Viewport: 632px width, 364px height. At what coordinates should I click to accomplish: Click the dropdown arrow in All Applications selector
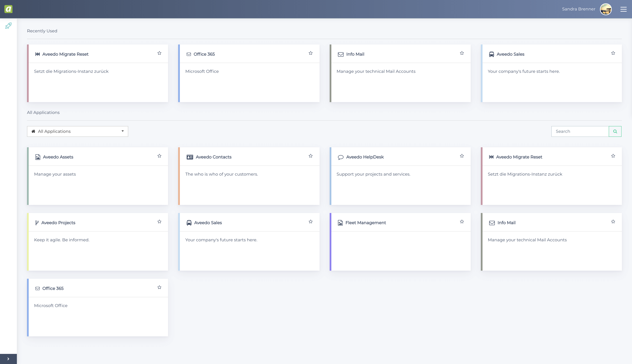tap(123, 131)
